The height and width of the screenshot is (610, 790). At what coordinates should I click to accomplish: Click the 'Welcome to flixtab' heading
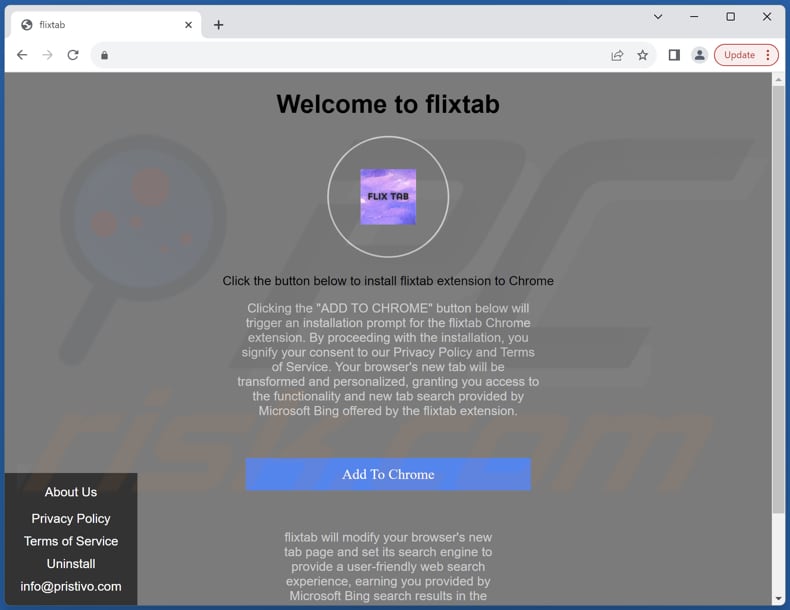pos(388,104)
